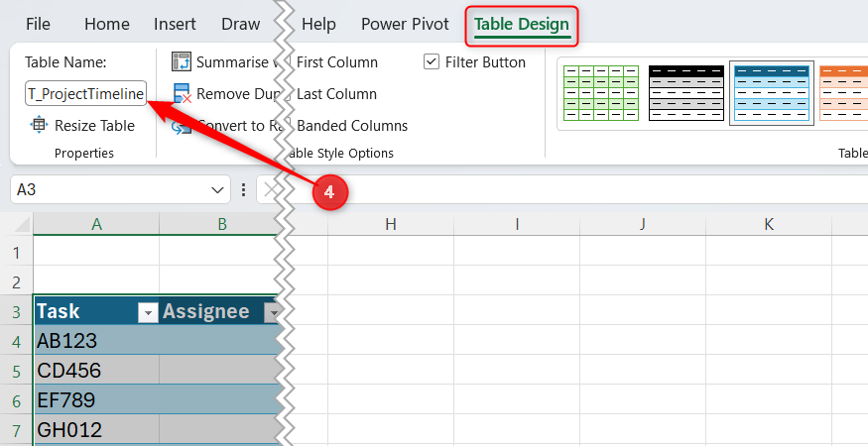
Task: Expand the Name Box dropdown arrow
Action: click(217, 190)
